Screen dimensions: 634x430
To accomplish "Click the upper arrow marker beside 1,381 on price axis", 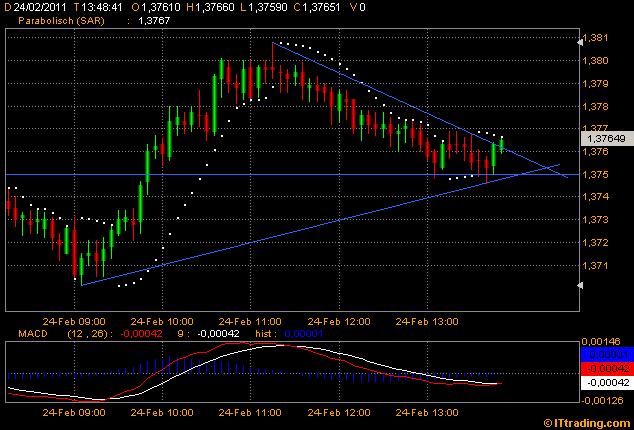I will (x=580, y=41).
